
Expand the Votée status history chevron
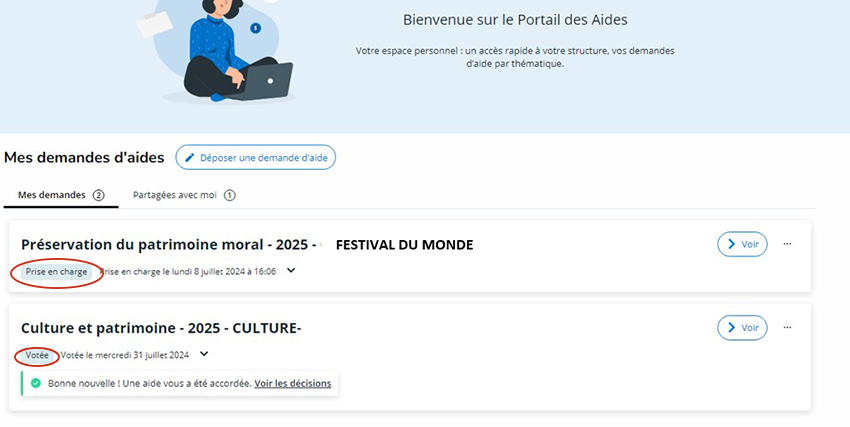pyautogui.click(x=204, y=354)
